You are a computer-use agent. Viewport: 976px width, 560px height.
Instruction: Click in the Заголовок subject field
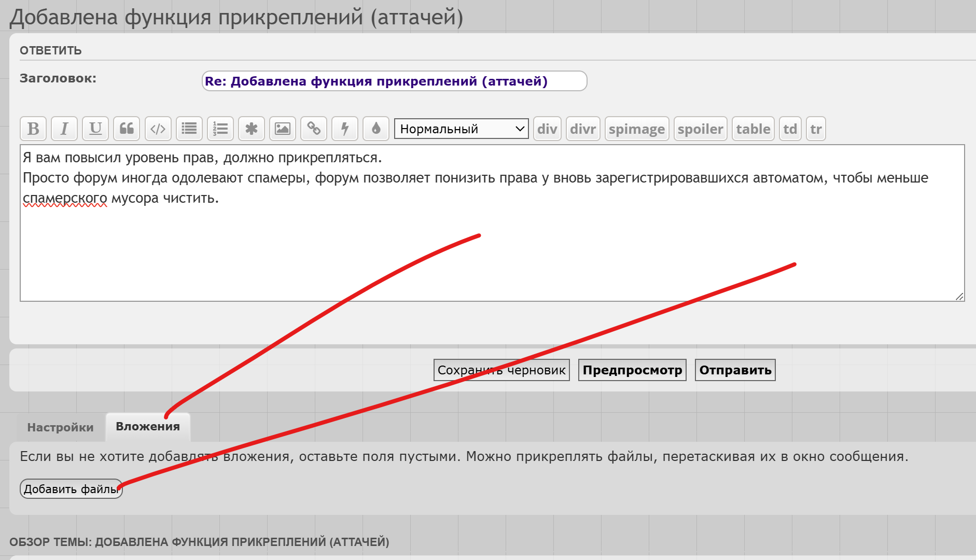tap(394, 81)
